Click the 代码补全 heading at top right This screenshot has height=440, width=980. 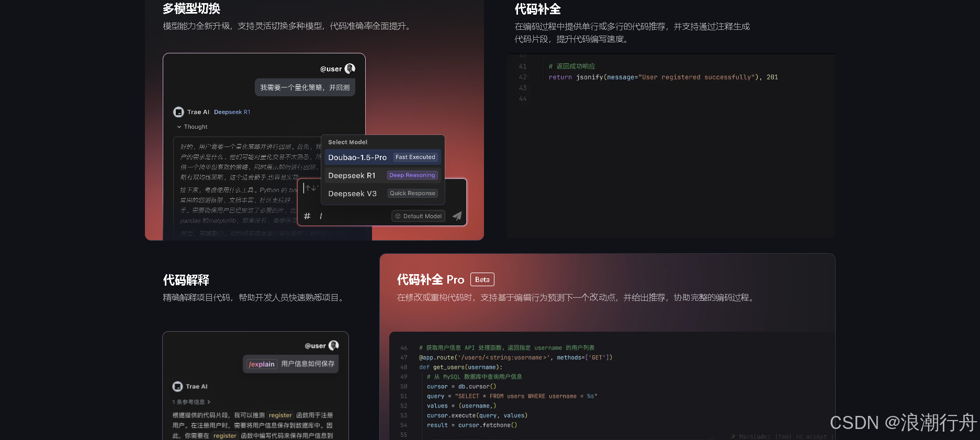537,9
